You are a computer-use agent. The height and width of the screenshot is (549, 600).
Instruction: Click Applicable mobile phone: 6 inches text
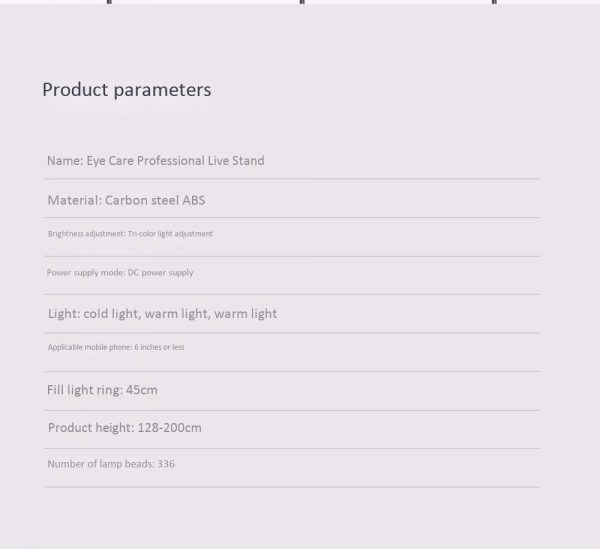(116, 347)
